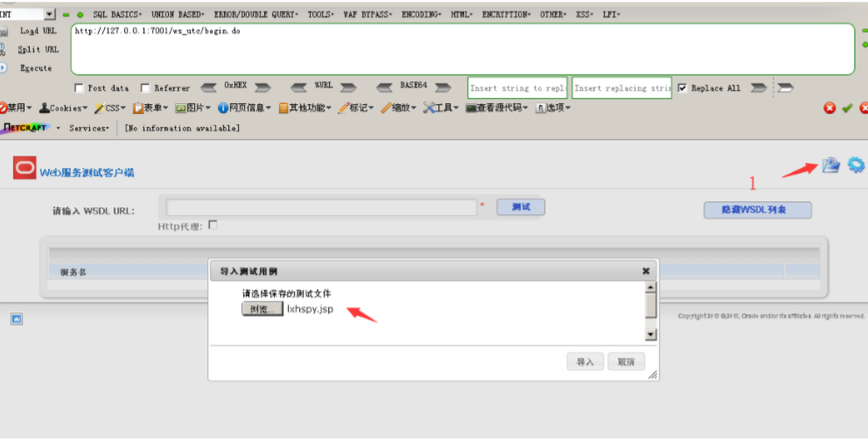Toggle the Post data checkbox
The height and width of the screenshot is (447, 868).
[79, 88]
